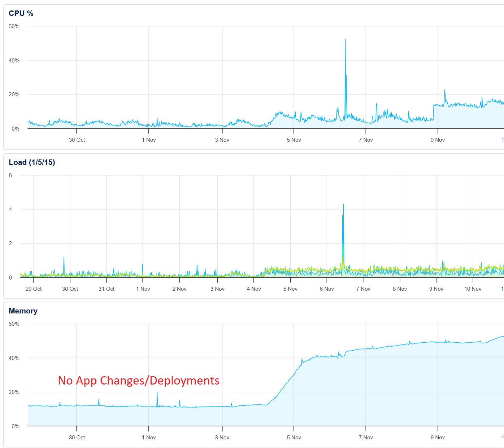The height and width of the screenshot is (448, 504).
Task: Click the 5 Nov label under CPU chart
Action: point(294,140)
